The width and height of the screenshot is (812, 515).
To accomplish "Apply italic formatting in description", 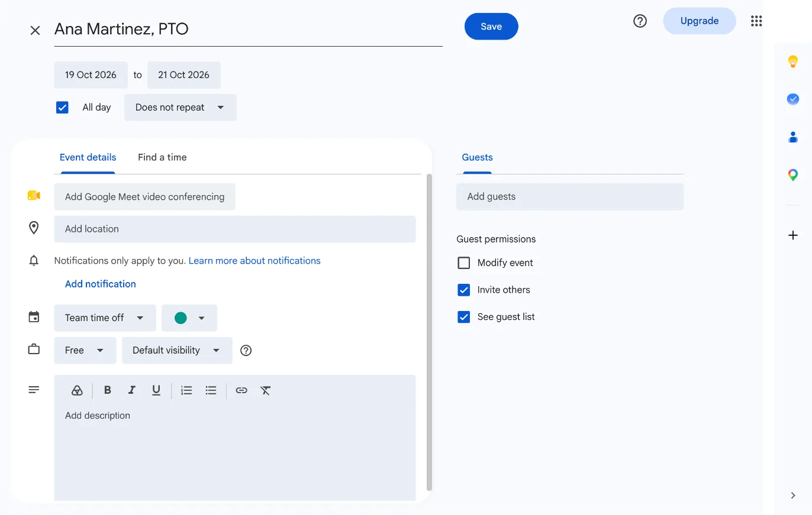I will point(132,390).
